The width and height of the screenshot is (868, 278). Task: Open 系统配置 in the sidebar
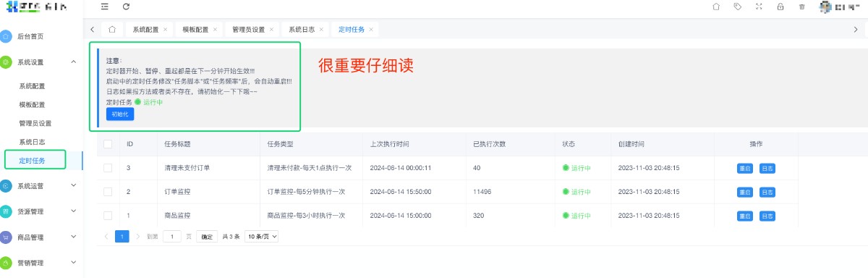[x=32, y=86]
